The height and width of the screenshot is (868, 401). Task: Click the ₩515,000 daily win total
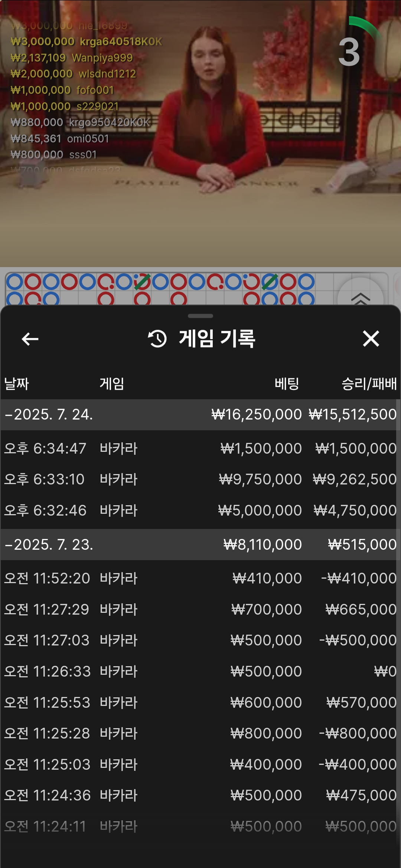pos(362,545)
